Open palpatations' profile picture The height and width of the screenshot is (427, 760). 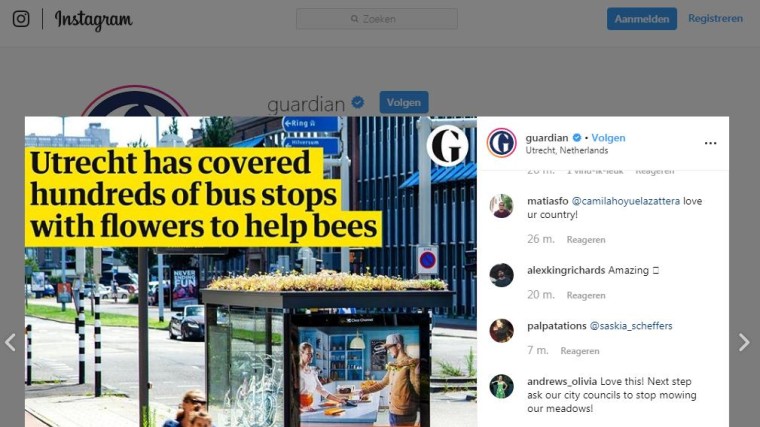point(501,331)
